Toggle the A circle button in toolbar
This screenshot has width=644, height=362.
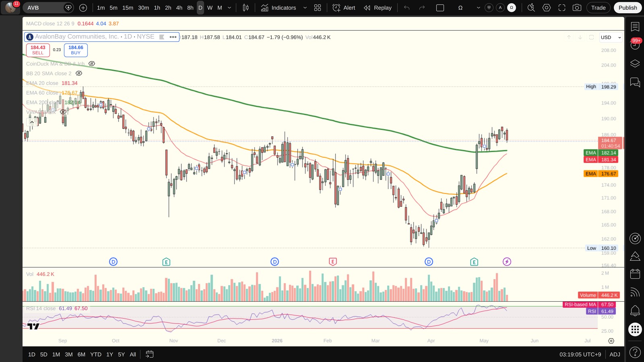[500, 8]
